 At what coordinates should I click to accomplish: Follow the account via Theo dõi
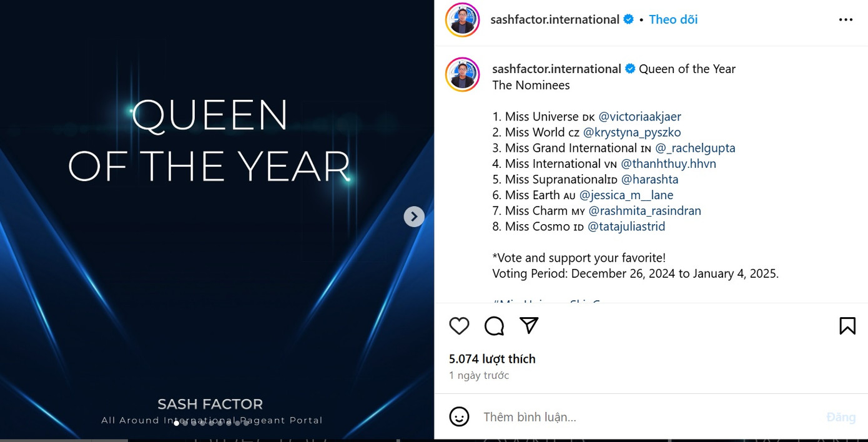tap(673, 19)
